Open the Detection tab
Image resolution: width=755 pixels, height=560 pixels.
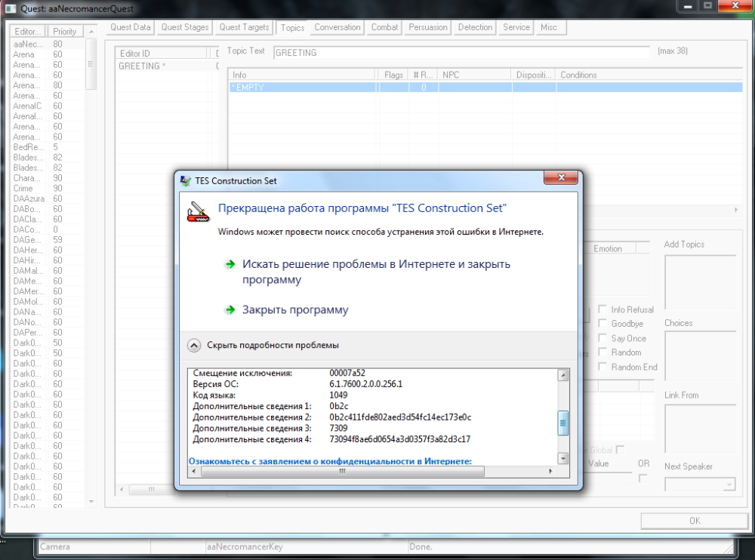[475, 27]
